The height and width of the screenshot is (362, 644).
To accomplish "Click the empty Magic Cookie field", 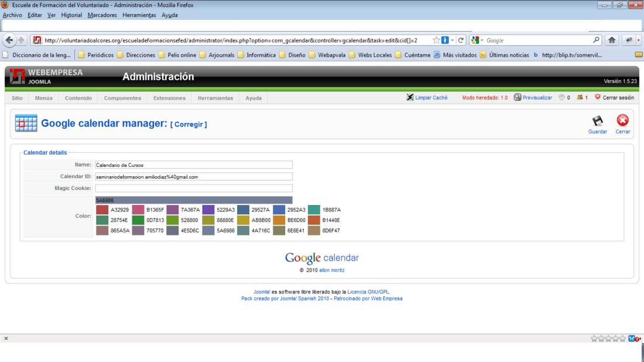I will click(x=194, y=188).
